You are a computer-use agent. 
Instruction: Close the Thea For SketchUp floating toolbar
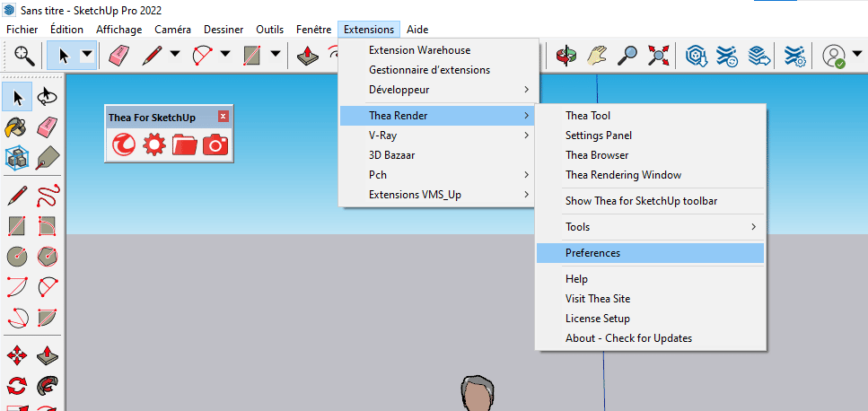pos(224,116)
